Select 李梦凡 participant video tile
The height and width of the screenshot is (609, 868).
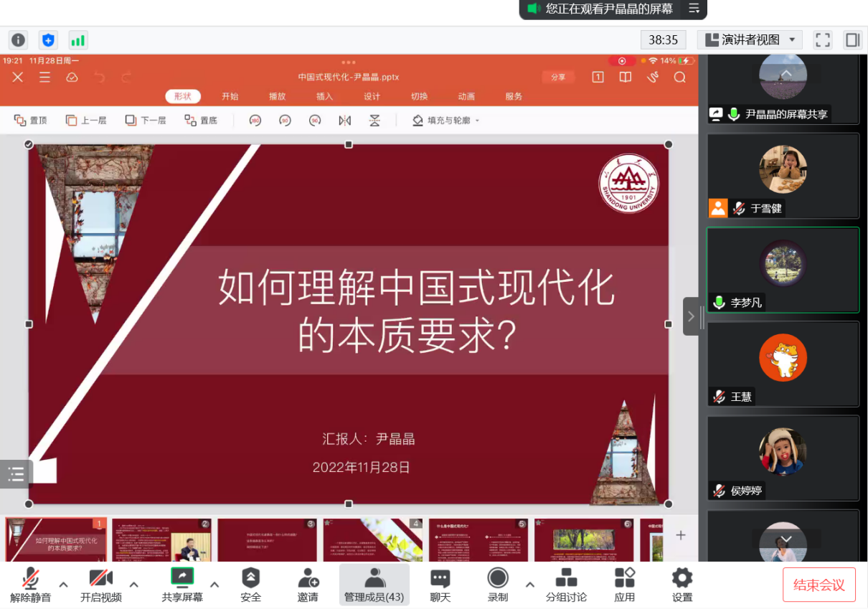click(x=783, y=270)
